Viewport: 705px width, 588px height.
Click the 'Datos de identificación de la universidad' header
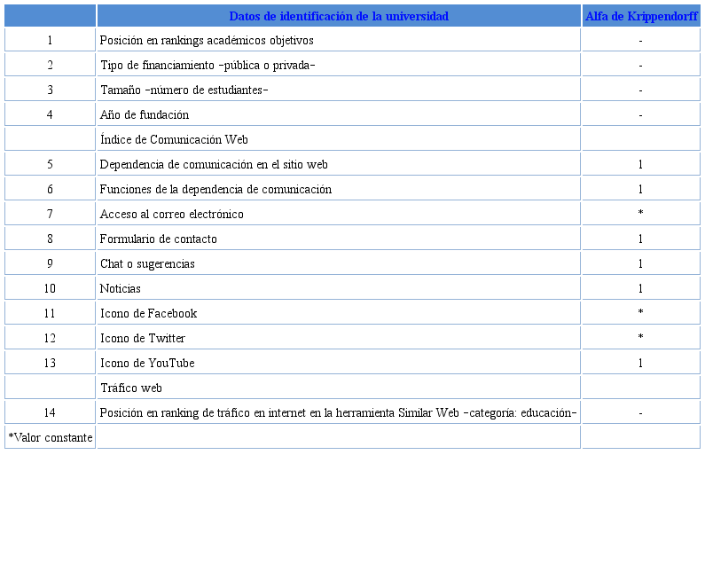click(x=338, y=16)
